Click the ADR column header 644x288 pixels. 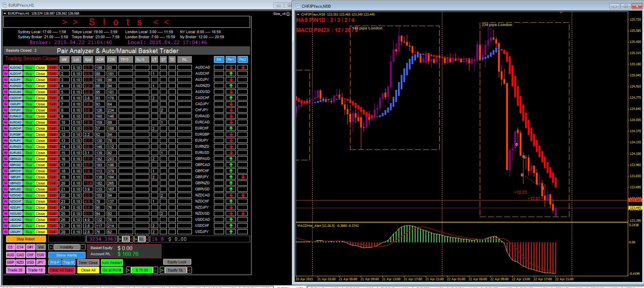click(x=100, y=59)
